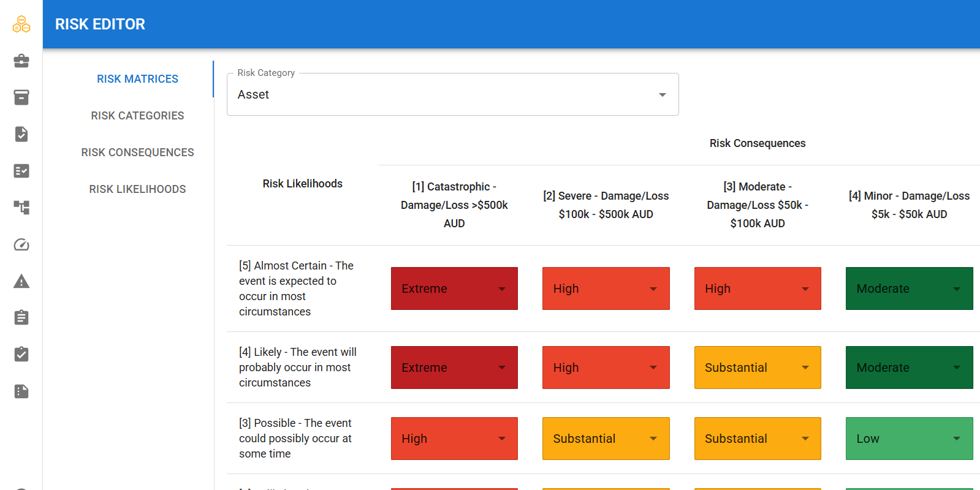Viewport: 980px width, 490px height.
Task: Open the hierarchy tree sidebar icon
Action: tap(21, 208)
